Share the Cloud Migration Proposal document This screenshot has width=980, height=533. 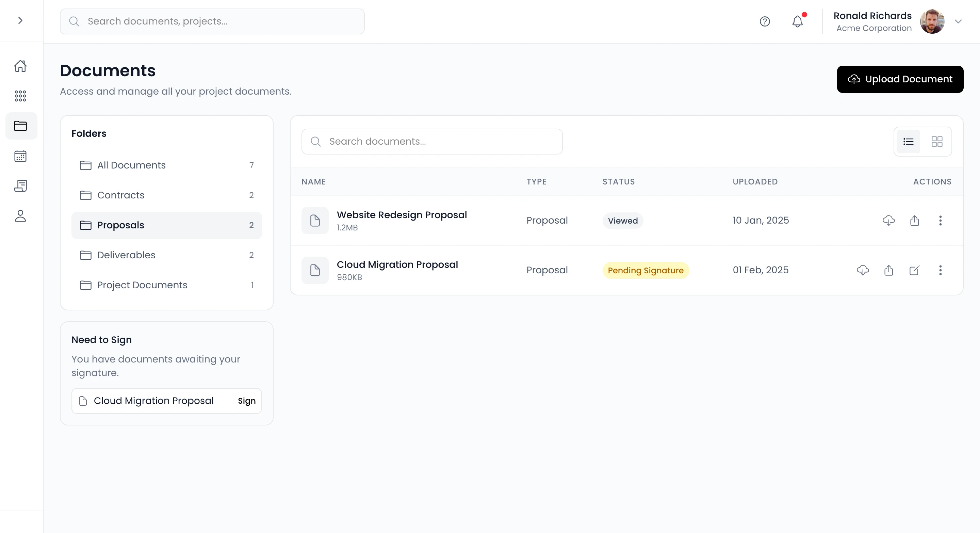click(889, 270)
